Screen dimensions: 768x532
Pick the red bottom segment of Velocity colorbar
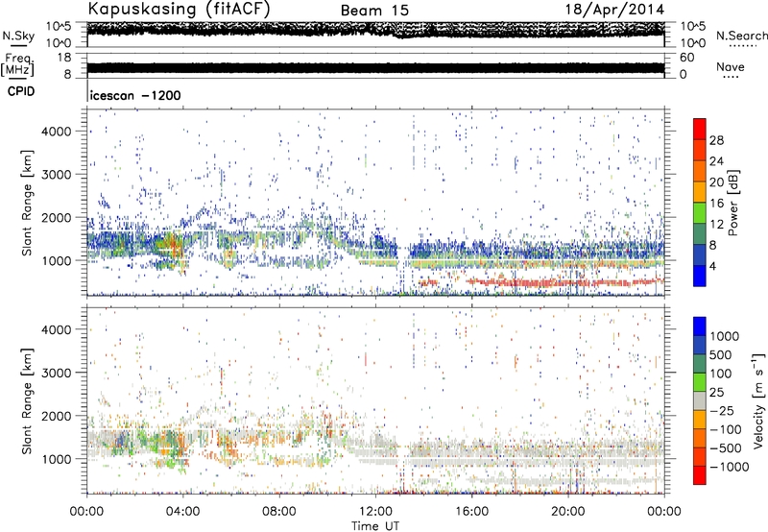click(x=700, y=475)
